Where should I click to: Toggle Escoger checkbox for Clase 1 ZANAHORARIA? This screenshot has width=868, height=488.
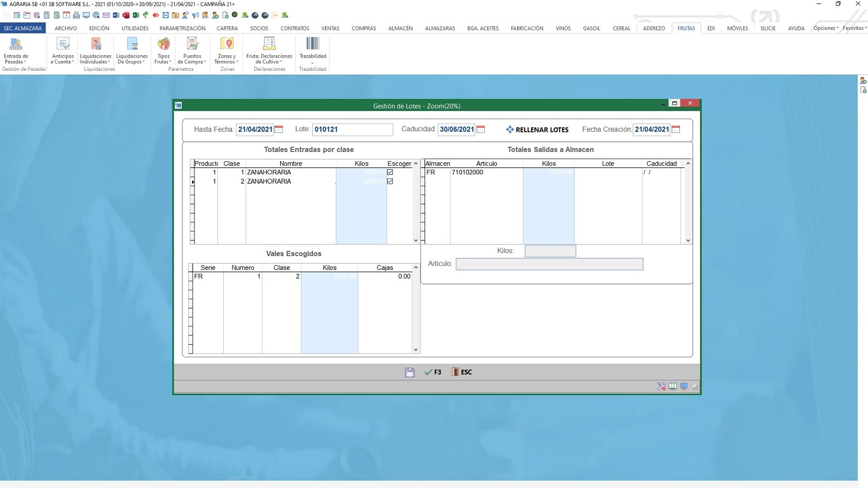tap(390, 172)
